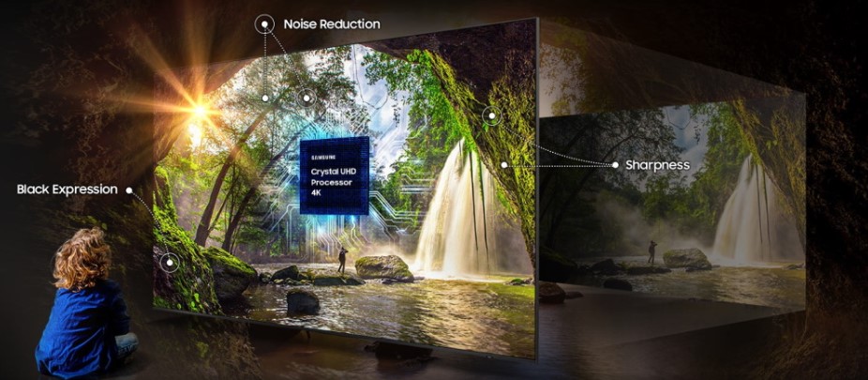This screenshot has width=868, height=380.
Task: Click the white dot beside Sharpness text
Action: click(x=615, y=165)
